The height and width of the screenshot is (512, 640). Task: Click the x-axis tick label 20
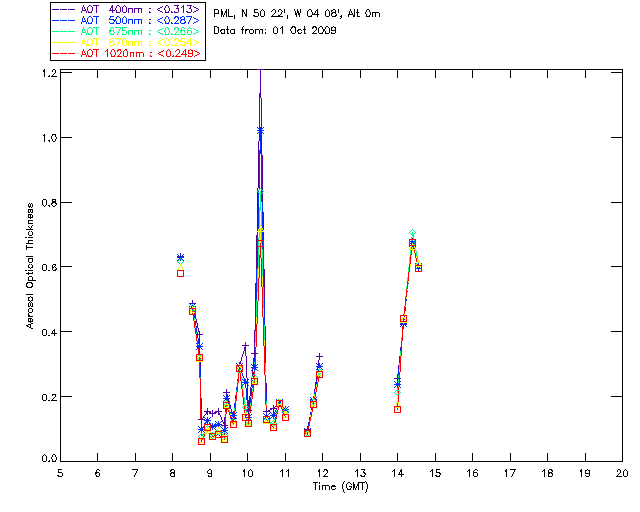coord(622,473)
